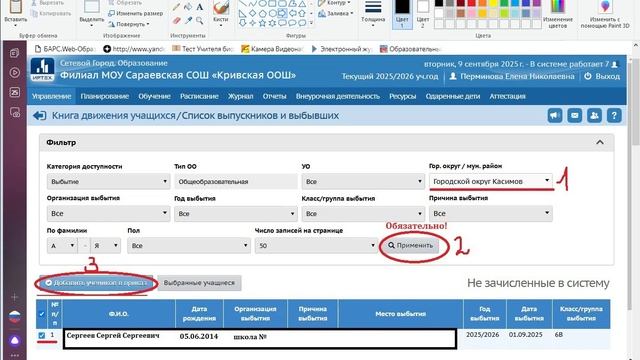
Task: Click the calendar icon in left sidebar
Action: click(15, 92)
